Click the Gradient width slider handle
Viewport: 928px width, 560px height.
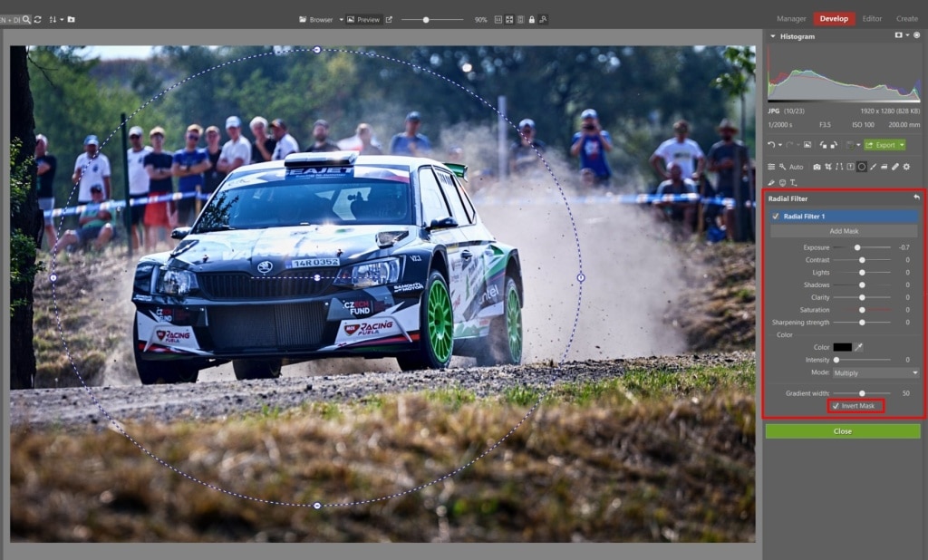pyautogui.click(x=863, y=393)
